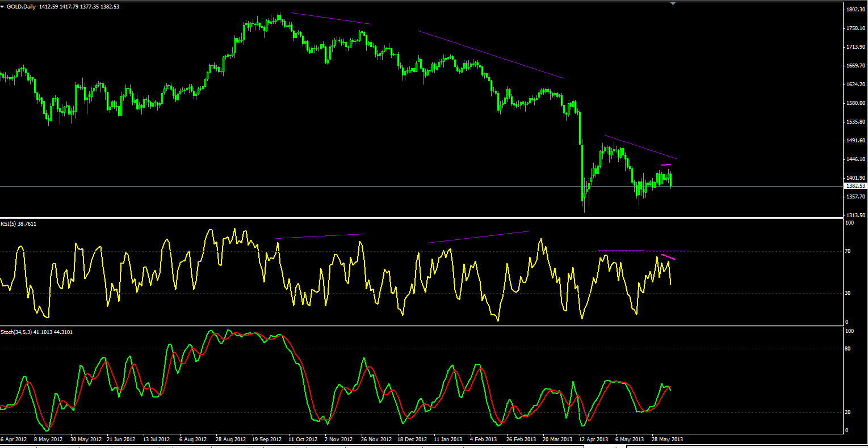This screenshot has width=868, height=448.
Task: Click the 1357.70 price axis label
Action: [x=855, y=197]
